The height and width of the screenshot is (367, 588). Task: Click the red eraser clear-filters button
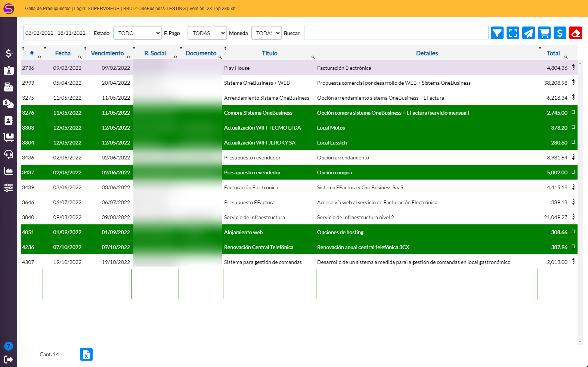[575, 33]
